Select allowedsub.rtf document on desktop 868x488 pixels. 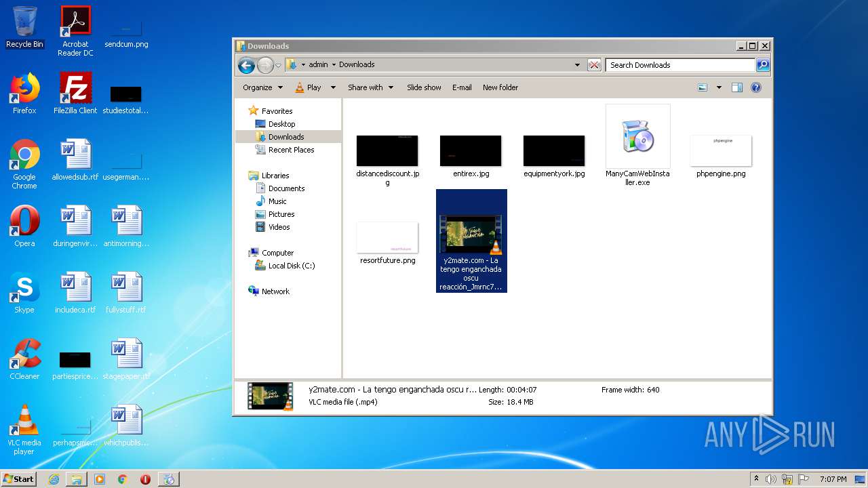75,160
